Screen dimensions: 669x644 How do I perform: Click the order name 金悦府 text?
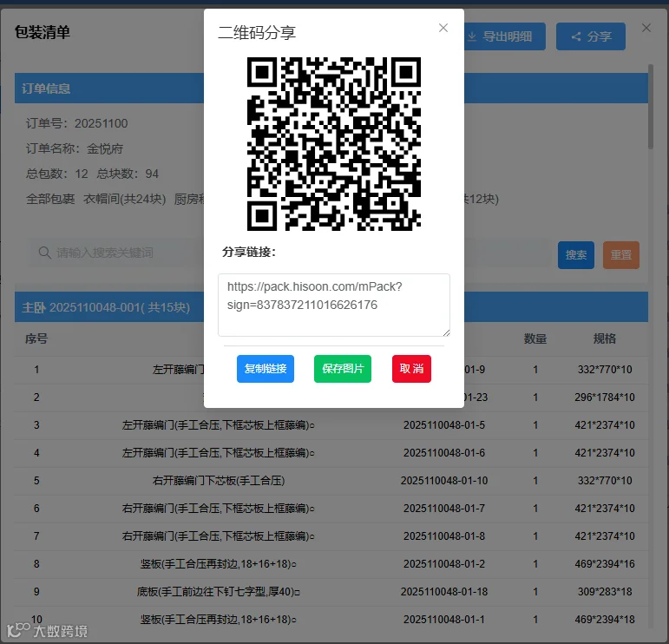[105, 148]
